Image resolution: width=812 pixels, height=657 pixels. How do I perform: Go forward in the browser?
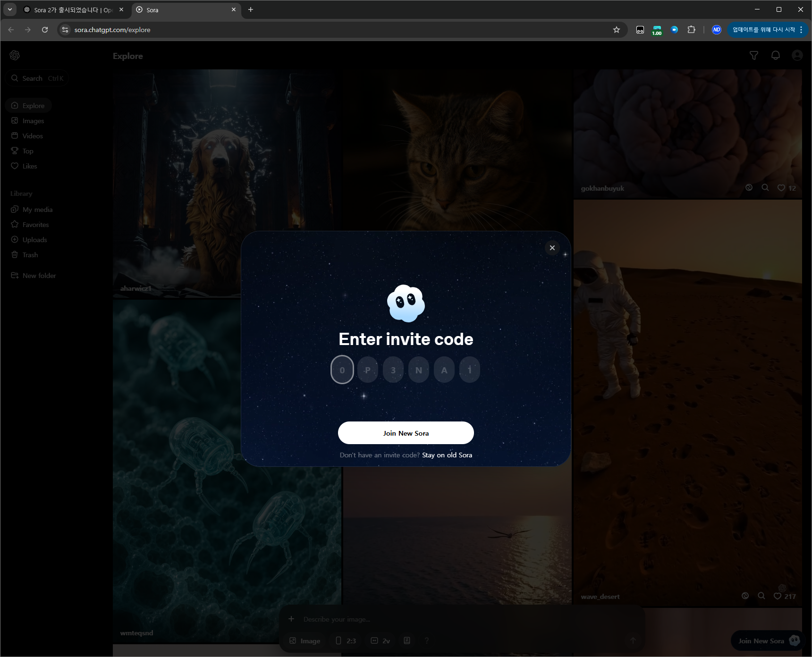[x=28, y=30]
